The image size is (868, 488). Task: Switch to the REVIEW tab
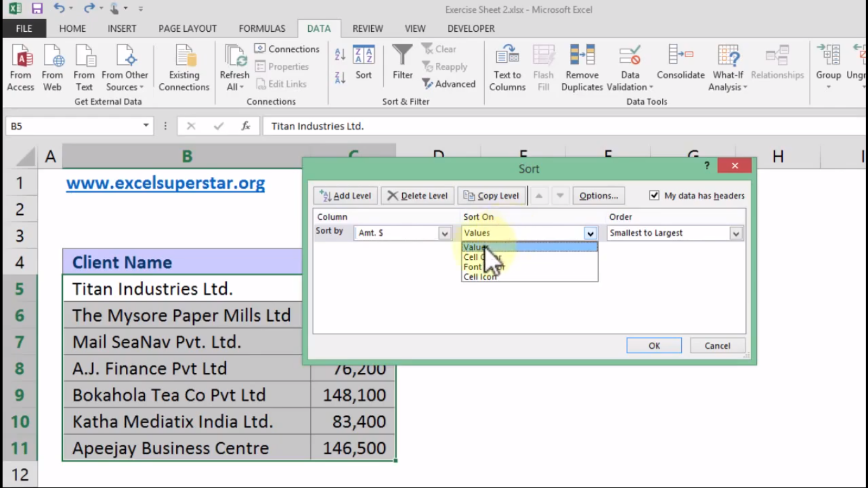click(368, 29)
